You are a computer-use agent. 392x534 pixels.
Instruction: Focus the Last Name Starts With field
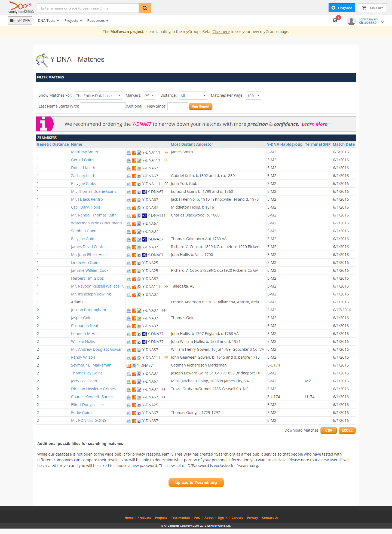[x=103, y=106]
